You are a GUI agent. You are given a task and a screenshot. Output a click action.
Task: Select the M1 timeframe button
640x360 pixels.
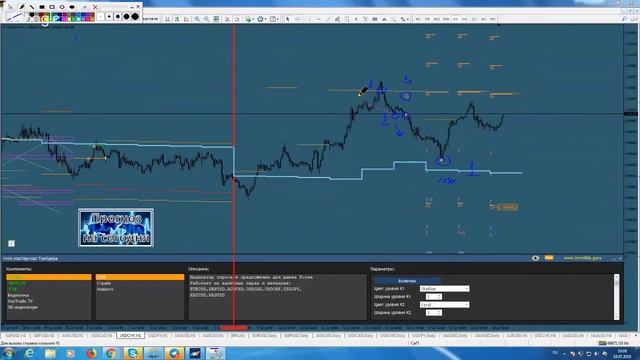pos(418,19)
